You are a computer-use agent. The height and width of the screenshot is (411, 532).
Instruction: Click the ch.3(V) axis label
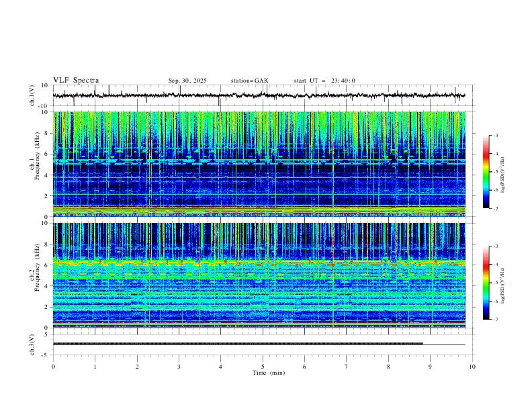(x=32, y=345)
